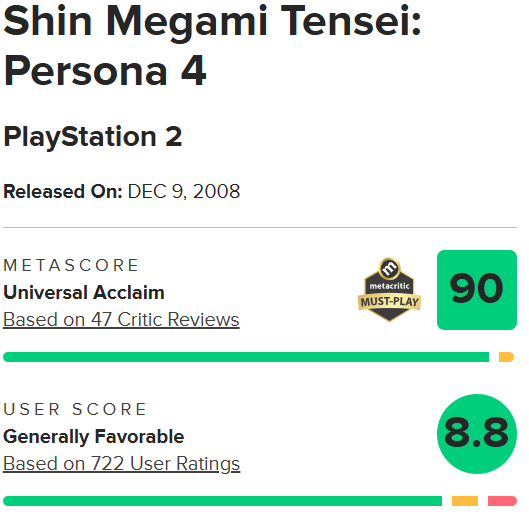The image size is (529, 529).
Task: Click the green positive critic reviews bar
Action: pos(246,357)
